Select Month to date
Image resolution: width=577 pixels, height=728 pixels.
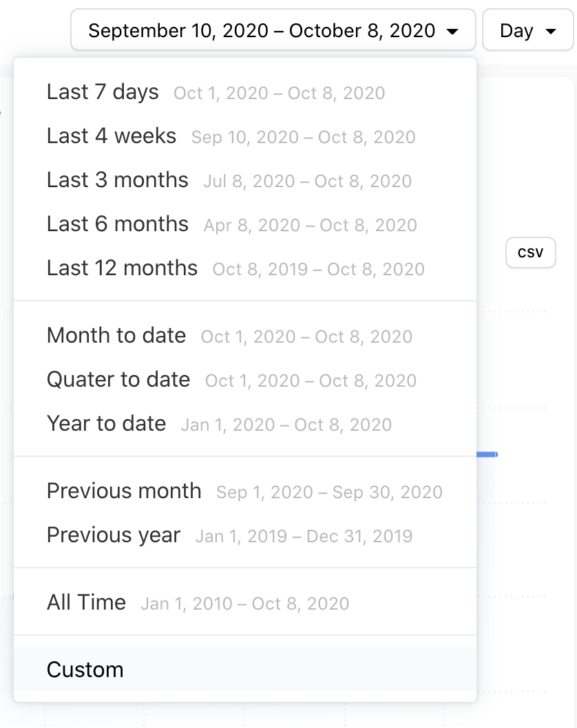[x=116, y=336]
